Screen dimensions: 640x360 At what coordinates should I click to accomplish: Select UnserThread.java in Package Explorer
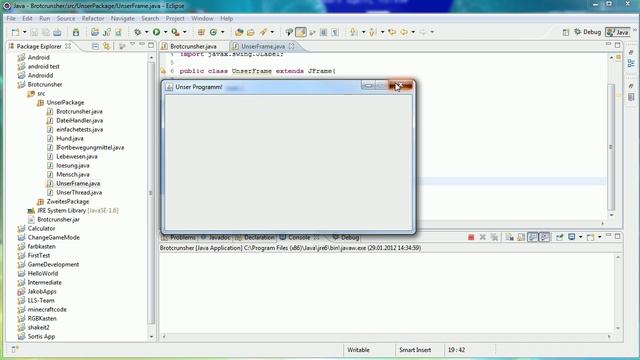pyautogui.click(x=79, y=192)
